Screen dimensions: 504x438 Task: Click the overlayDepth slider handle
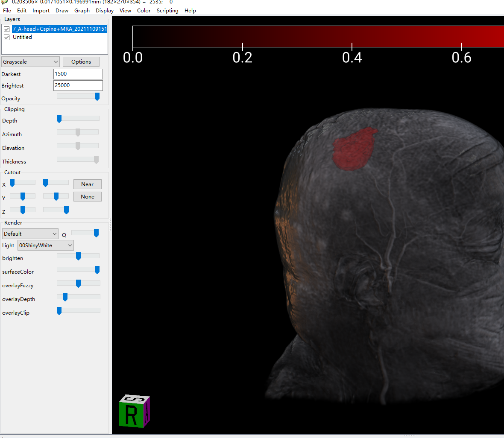pyautogui.click(x=65, y=297)
